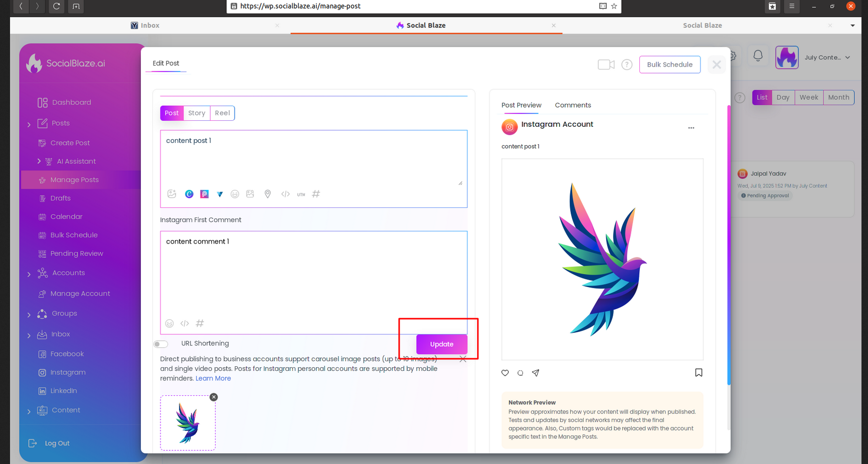The image size is (868, 464).
Task: Click the Update button
Action: click(x=441, y=344)
